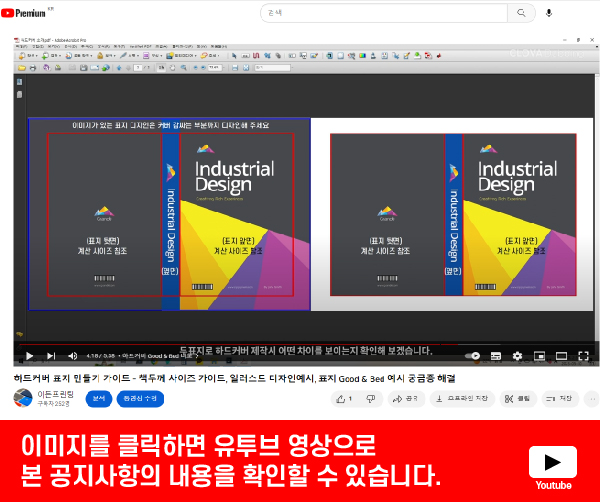Toggle the autoplay switch in the player

coord(473,356)
